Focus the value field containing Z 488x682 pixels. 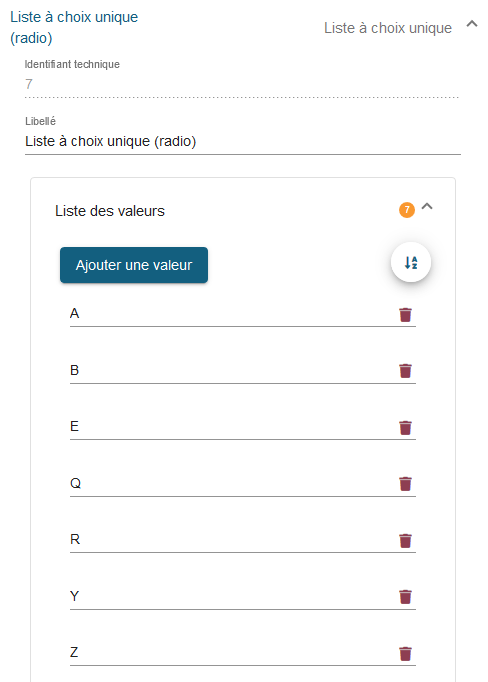[x=233, y=652]
